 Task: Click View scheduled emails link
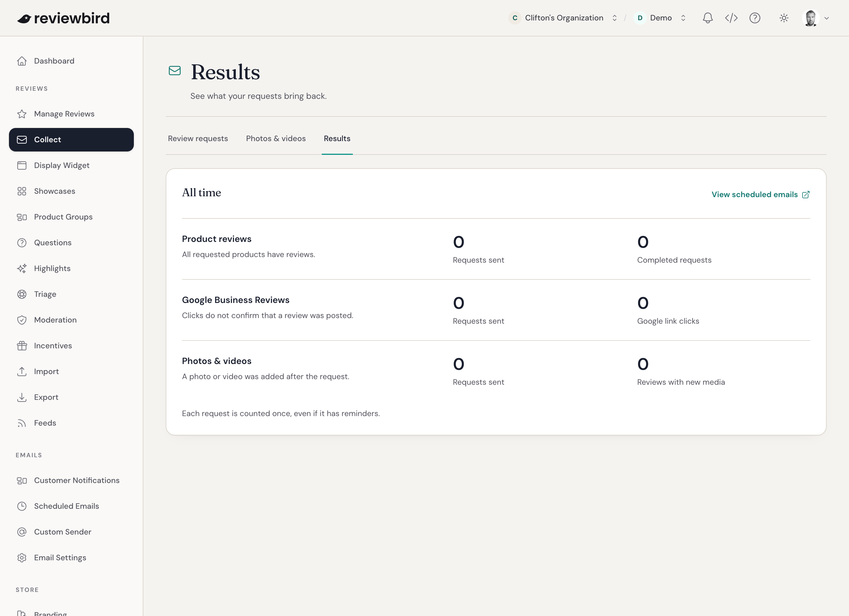pyautogui.click(x=761, y=195)
